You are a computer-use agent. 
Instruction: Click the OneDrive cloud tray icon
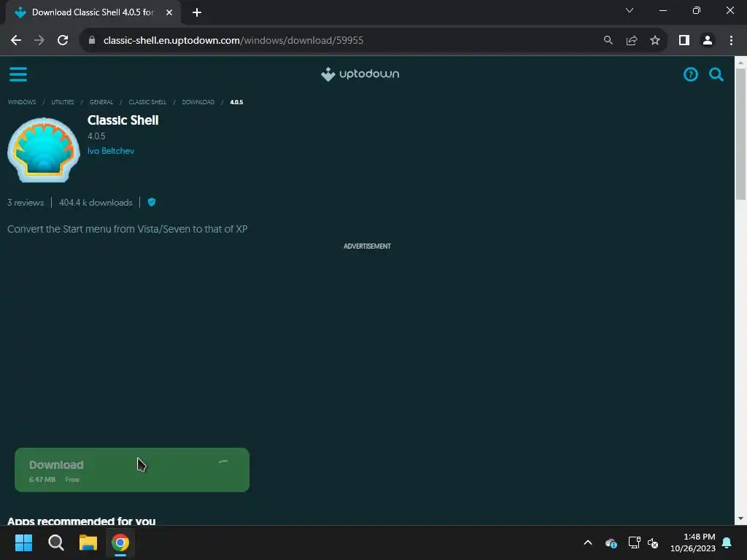tap(611, 542)
